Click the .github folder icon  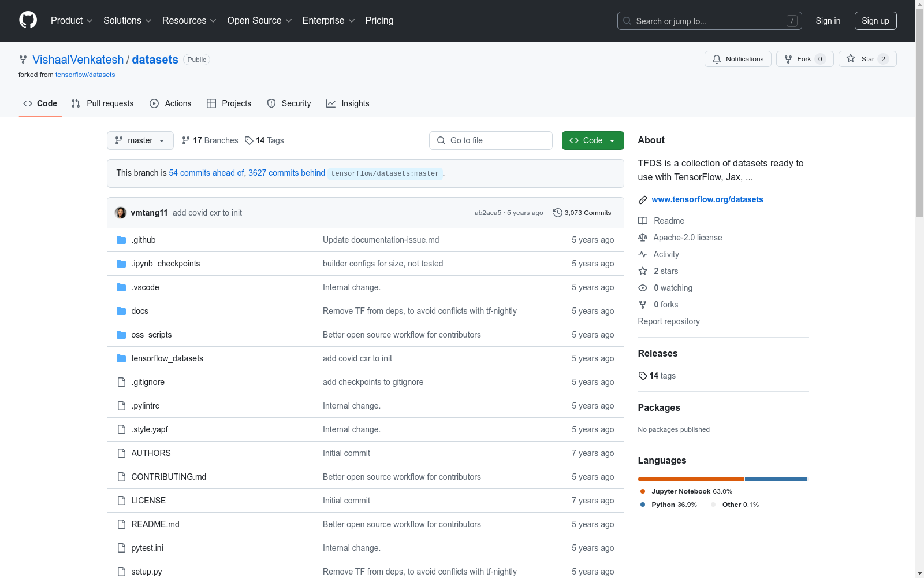click(121, 240)
